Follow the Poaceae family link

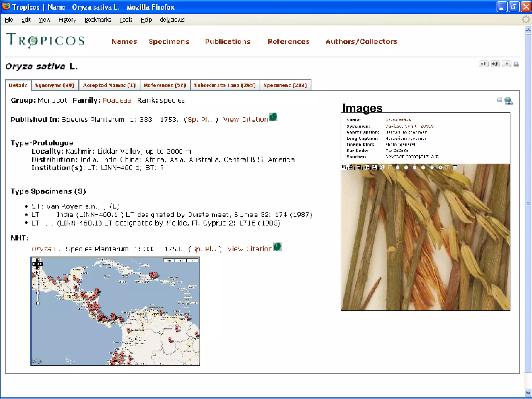click(x=117, y=101)
